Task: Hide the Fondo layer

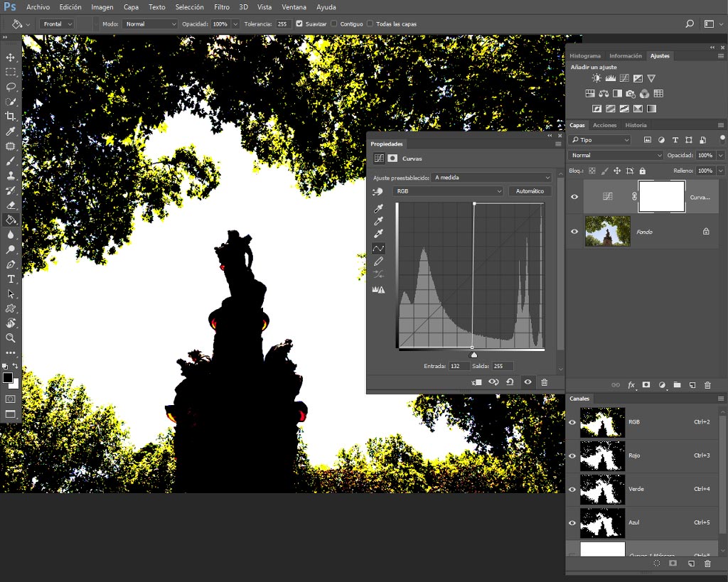Action: point(574,231)
